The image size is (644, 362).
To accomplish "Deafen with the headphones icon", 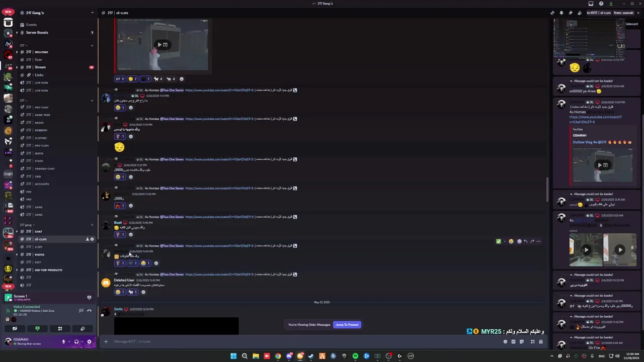I will click(x=76, y=342).
